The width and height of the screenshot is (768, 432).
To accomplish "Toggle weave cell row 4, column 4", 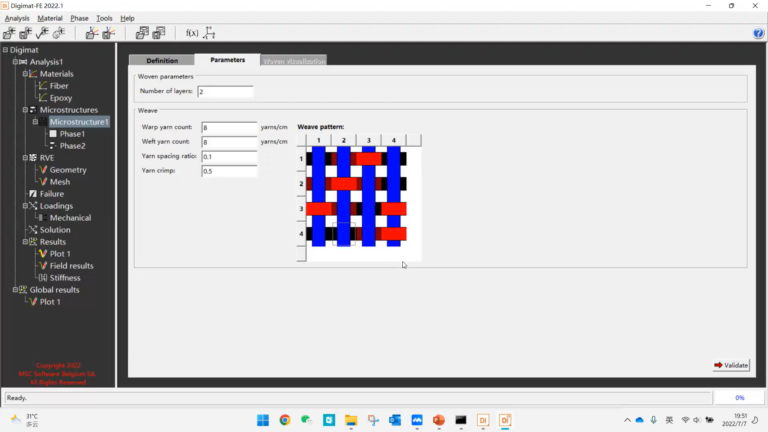I will [x=394, y=234].
